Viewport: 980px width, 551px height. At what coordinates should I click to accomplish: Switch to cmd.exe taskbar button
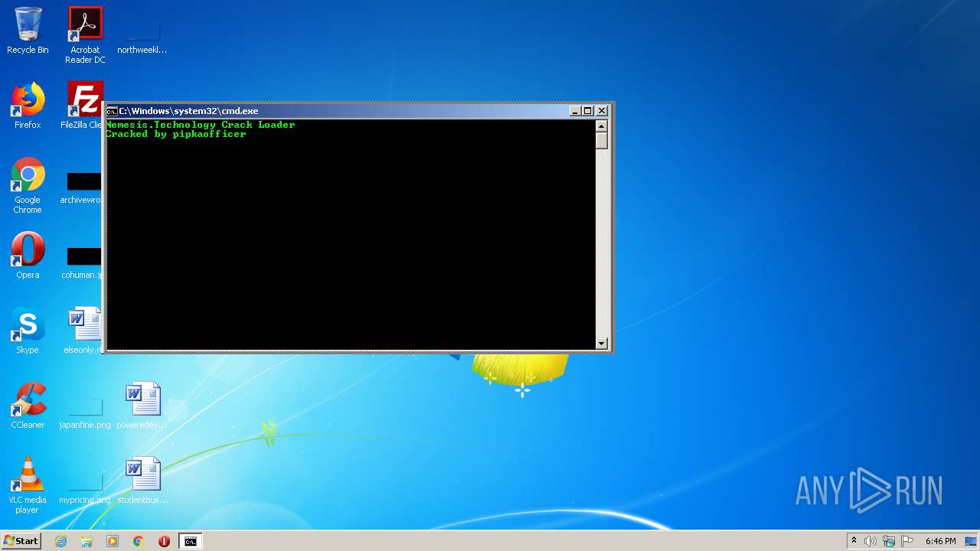190,541
